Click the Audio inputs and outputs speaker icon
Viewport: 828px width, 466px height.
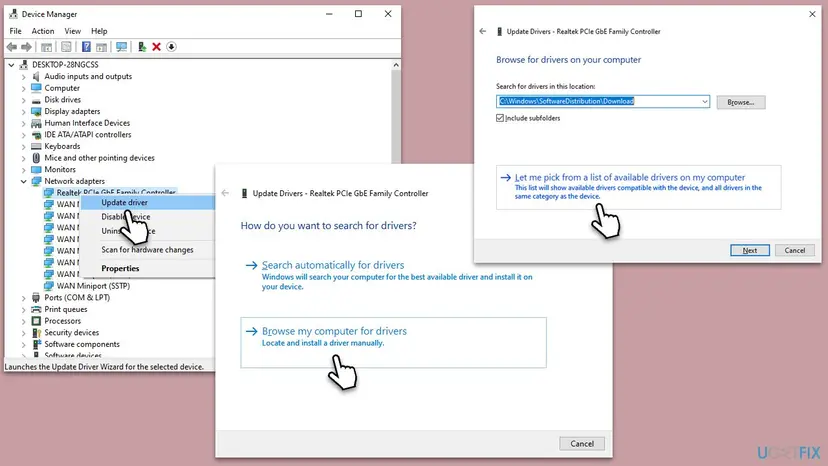[x=36, y=77]
